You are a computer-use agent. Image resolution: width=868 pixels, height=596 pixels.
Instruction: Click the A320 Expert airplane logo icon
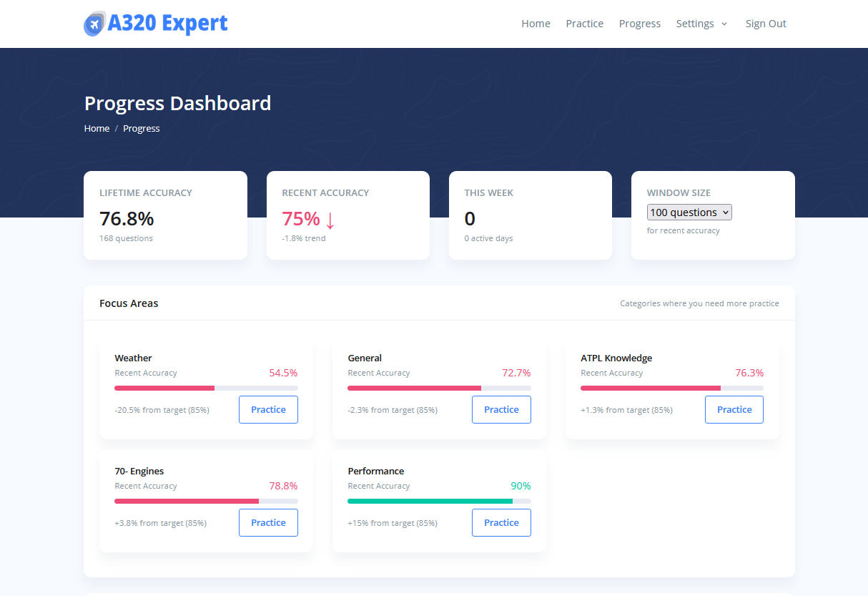[94, 24]
